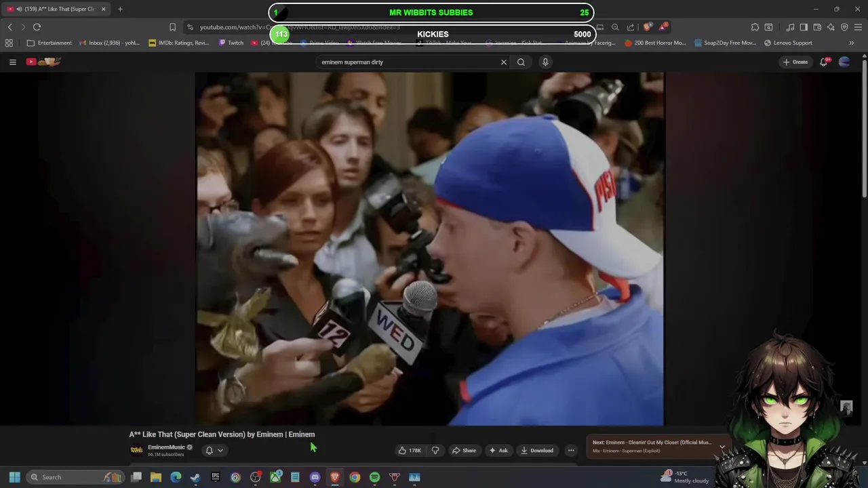Click the video player frame
This screenshot has height=488, width=868.
(429, 249)
